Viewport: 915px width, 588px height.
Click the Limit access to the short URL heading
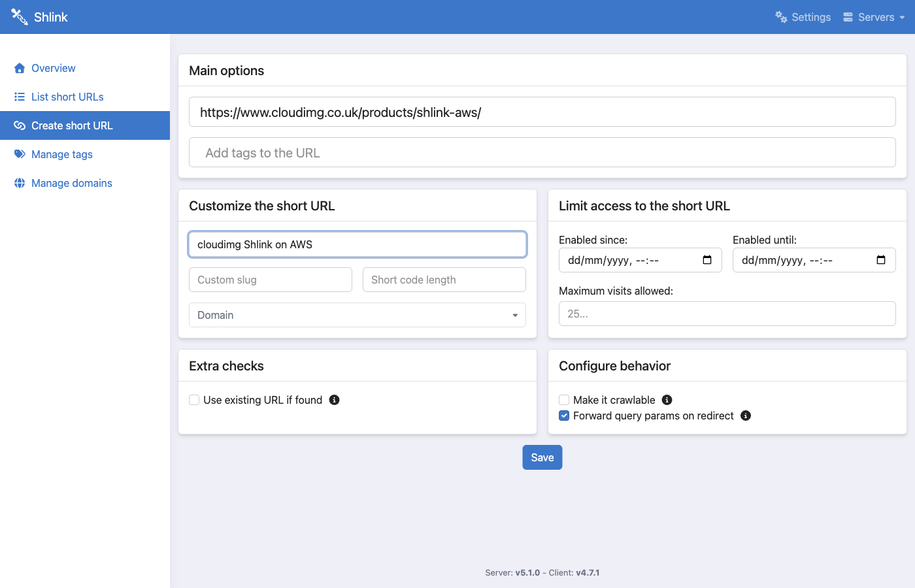coord(644,206)
